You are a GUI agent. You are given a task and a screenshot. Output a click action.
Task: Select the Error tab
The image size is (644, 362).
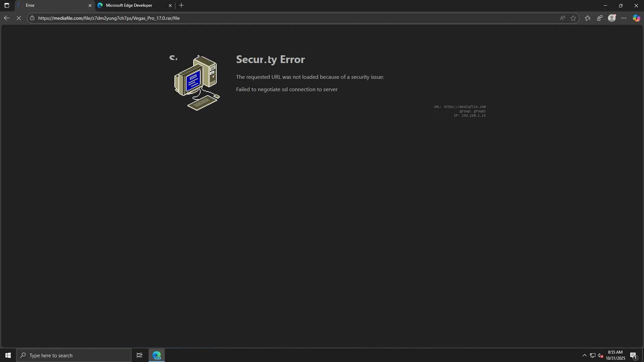click(50, 5)
